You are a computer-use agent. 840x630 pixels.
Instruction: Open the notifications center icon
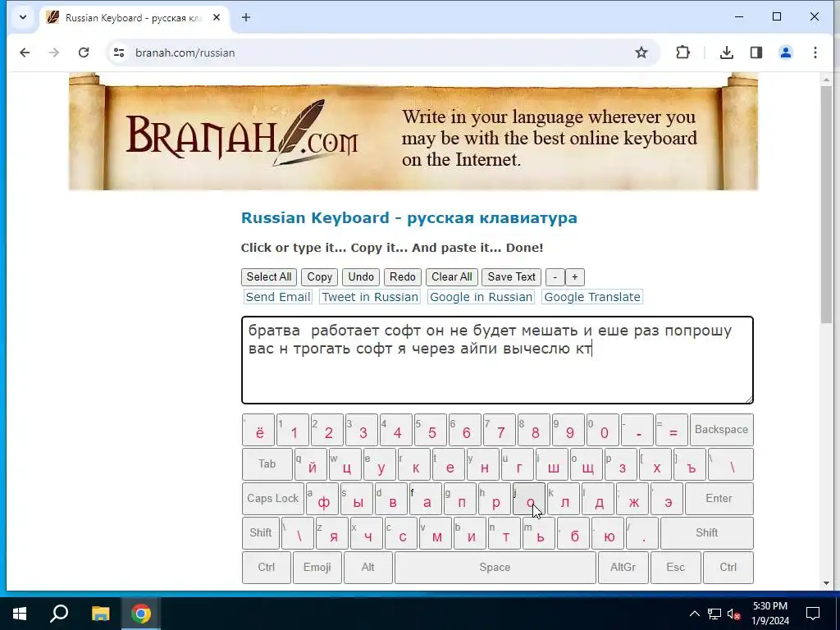[813, 614]
